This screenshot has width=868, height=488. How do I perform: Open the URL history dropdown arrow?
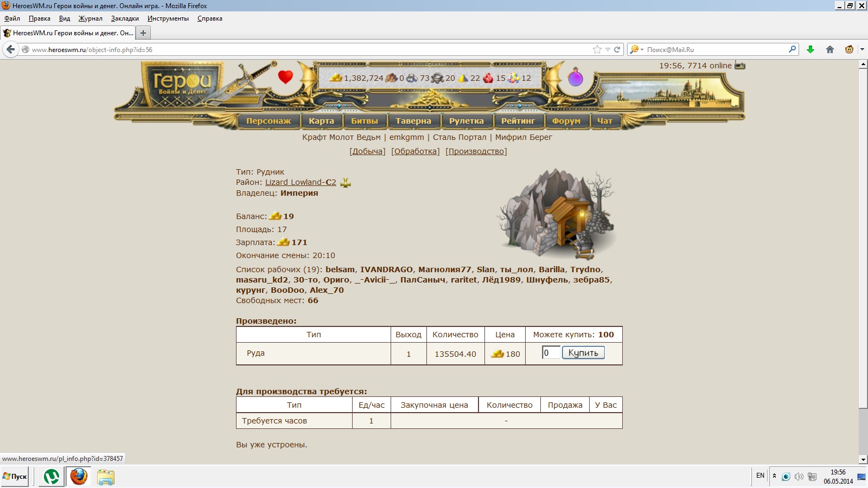(x=608, y=49)
